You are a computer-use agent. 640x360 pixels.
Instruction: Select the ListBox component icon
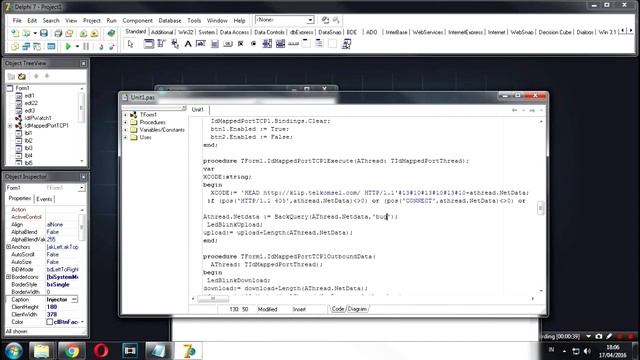267,44
